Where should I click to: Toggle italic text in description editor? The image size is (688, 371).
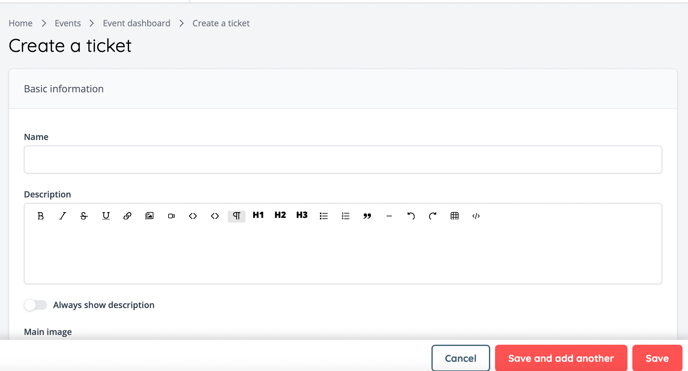[62, 216]
